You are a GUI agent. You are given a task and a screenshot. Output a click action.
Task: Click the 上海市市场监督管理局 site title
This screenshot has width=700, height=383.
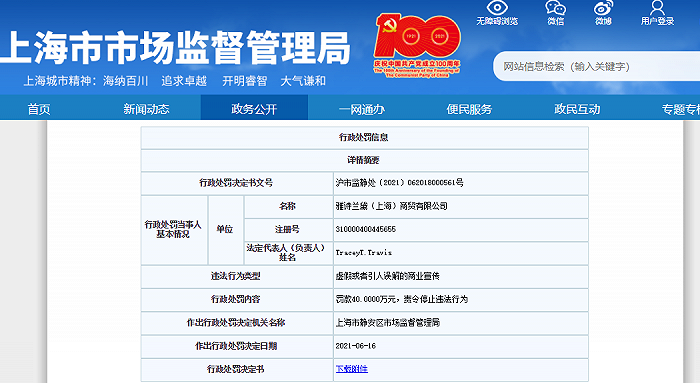coord(175,48)
